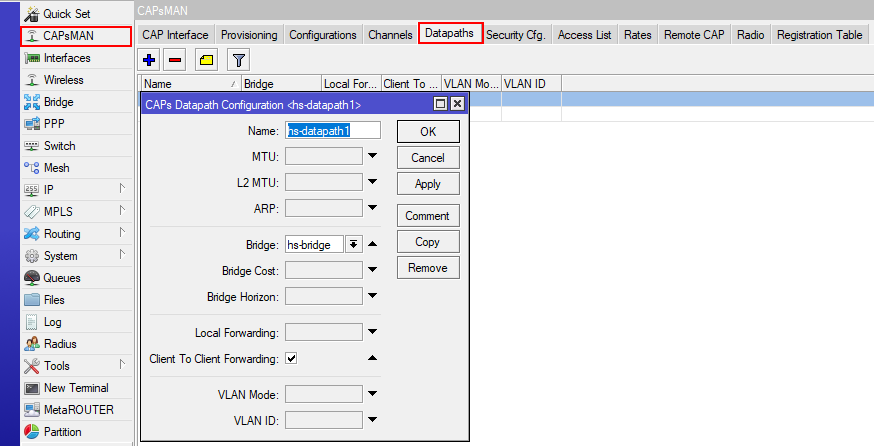Switch to the Security Cfg. tab
The width and height of the screenshot is (874, 446).
point(515,35)
